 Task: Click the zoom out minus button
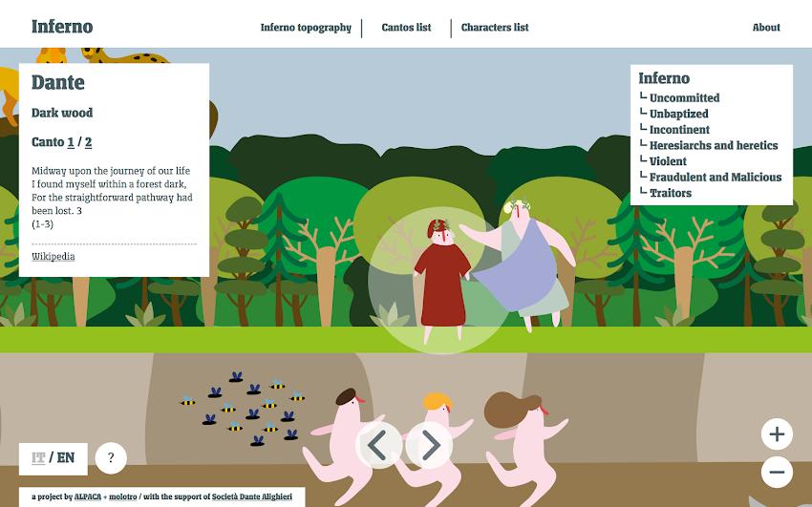pos(777,472)
